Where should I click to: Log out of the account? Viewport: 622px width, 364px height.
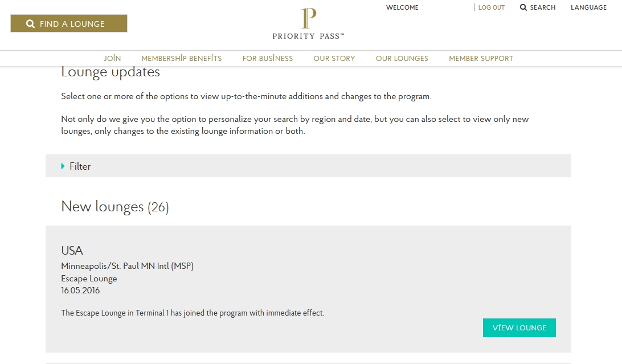[x=491, y=7]
